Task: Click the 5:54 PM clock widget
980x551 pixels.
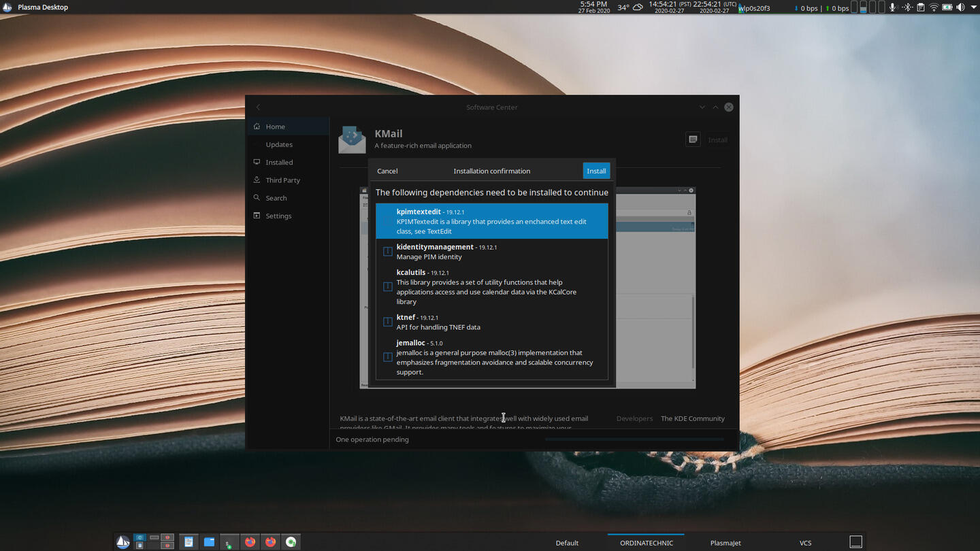Action: pos(594,7)
